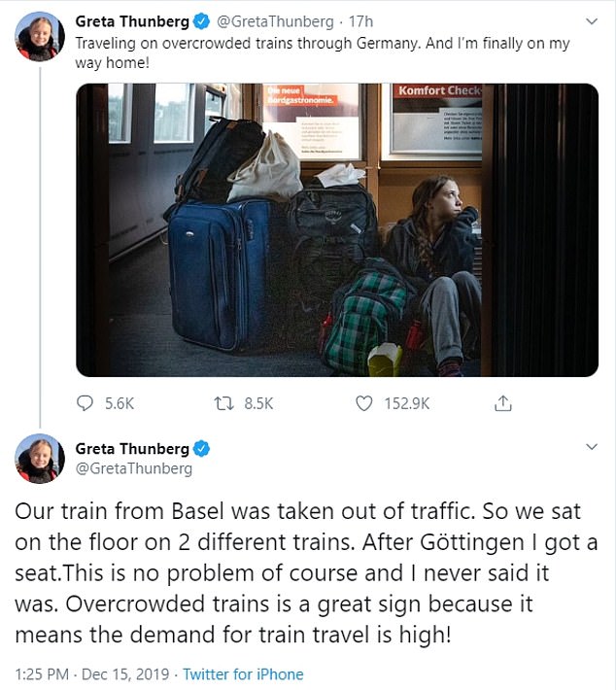Click the share upload icon
This screenshot has width=616, height=690.
click(503, 402)
